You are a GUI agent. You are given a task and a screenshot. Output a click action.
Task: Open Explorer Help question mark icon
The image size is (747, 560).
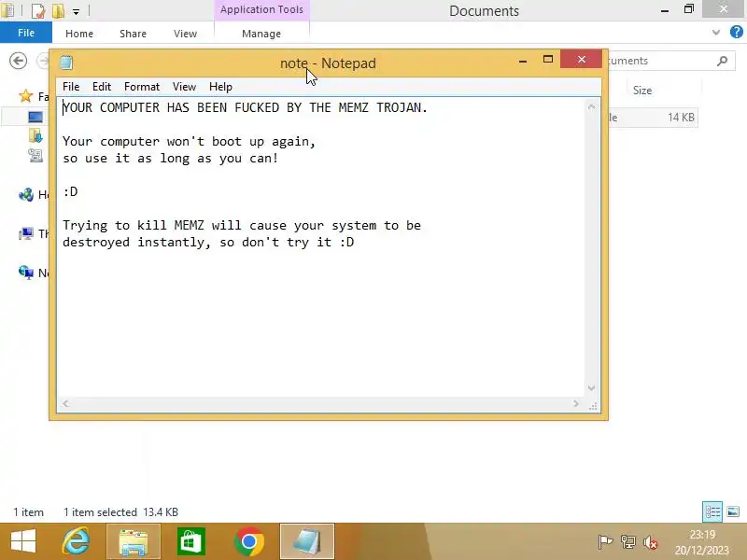pos(736,32)
